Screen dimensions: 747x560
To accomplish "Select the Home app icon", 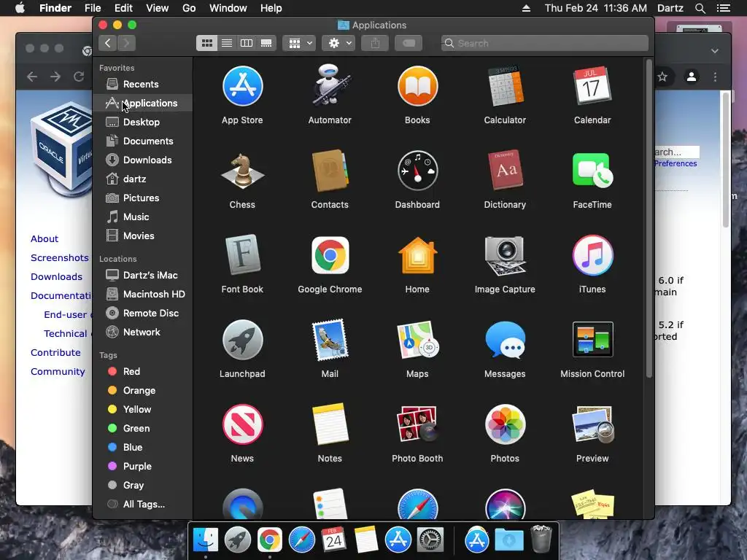I will pyautogui.click(x=417, y=255).
